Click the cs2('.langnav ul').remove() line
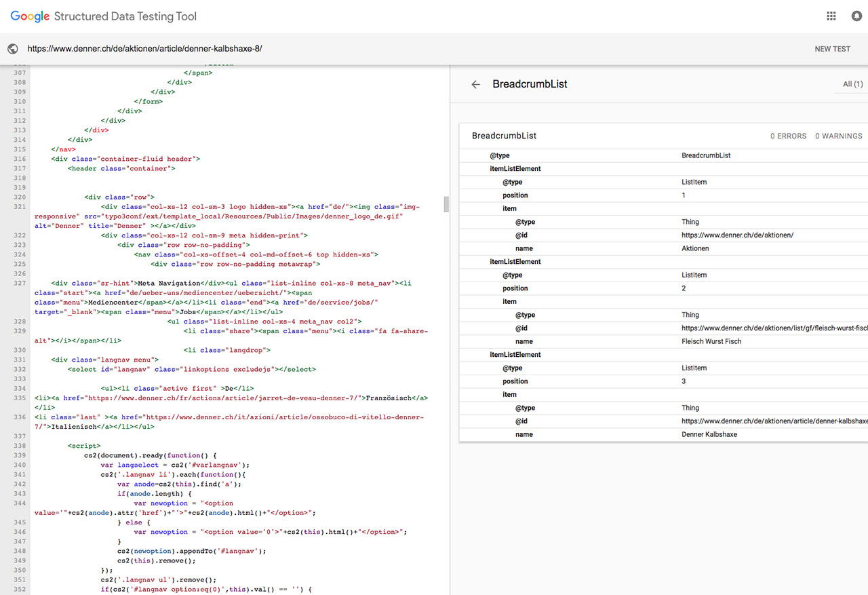Viewport: 868px width, 595px height. [x=158, y=580]
